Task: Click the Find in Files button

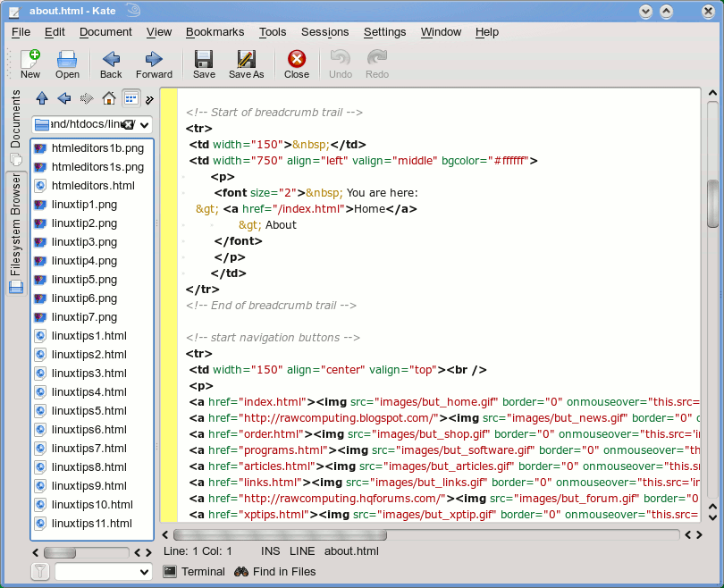Action: point(275,572)
